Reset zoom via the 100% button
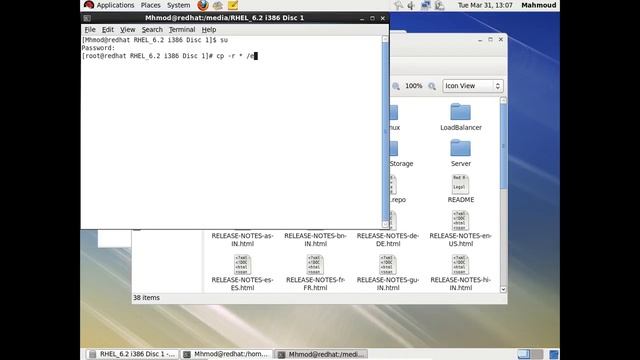This screenshot has height=360, width=640. (413, 86)
